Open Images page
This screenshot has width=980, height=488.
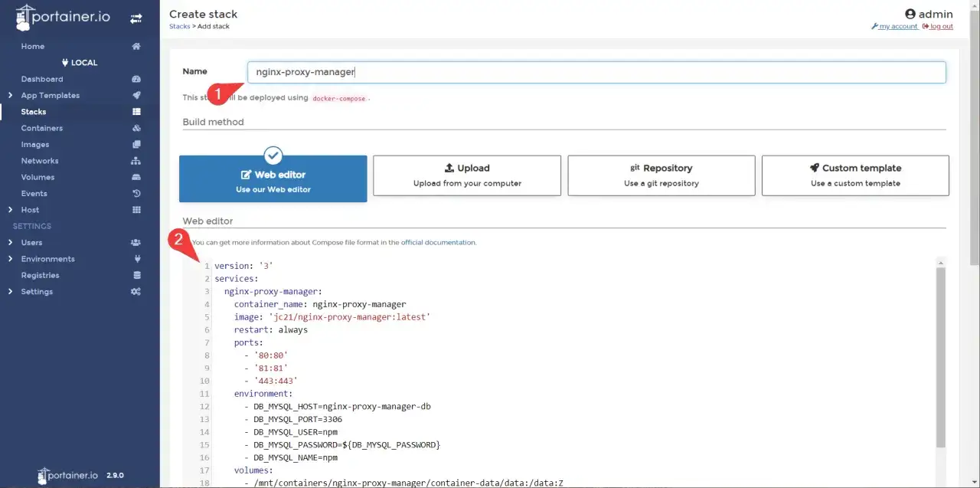pyautogui.click(x=35, y=144)
